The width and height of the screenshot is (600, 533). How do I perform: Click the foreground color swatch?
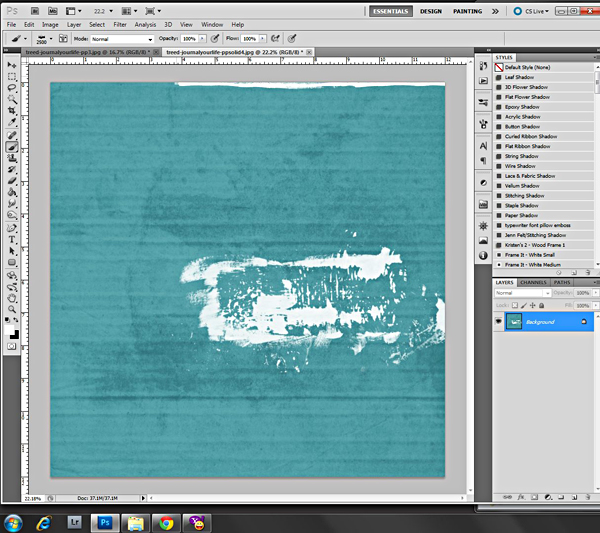9,330
